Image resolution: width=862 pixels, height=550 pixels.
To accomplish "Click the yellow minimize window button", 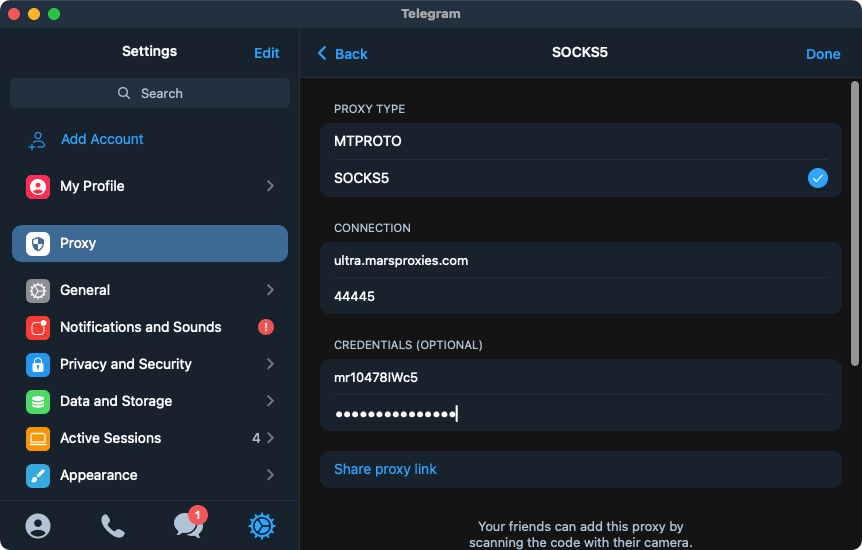I will [34, 14].
